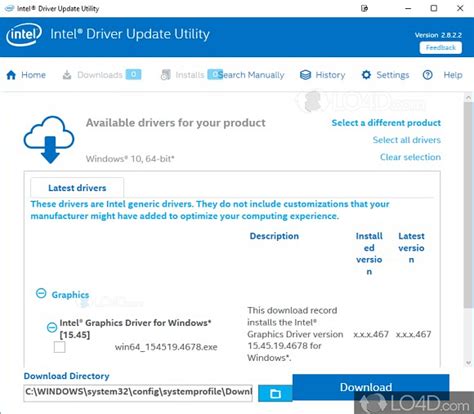
Task: Click the Downloads tray icon
Action: [x=67, y=75]
